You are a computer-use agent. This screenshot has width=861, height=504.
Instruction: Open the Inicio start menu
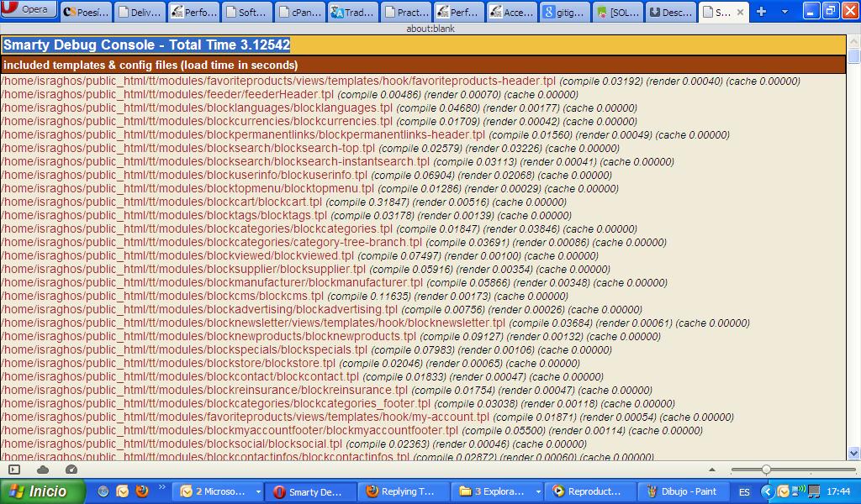pos(43,491)
